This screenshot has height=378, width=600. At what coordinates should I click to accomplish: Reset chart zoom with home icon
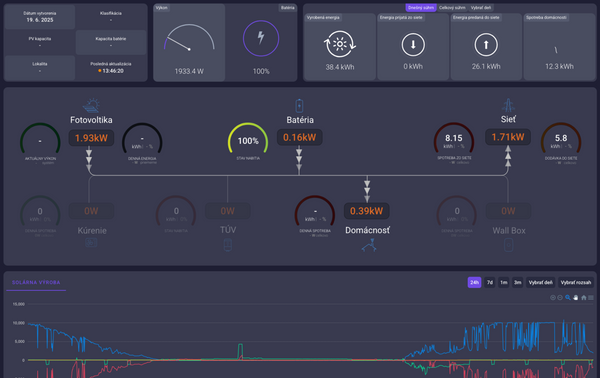click(584, 297)
